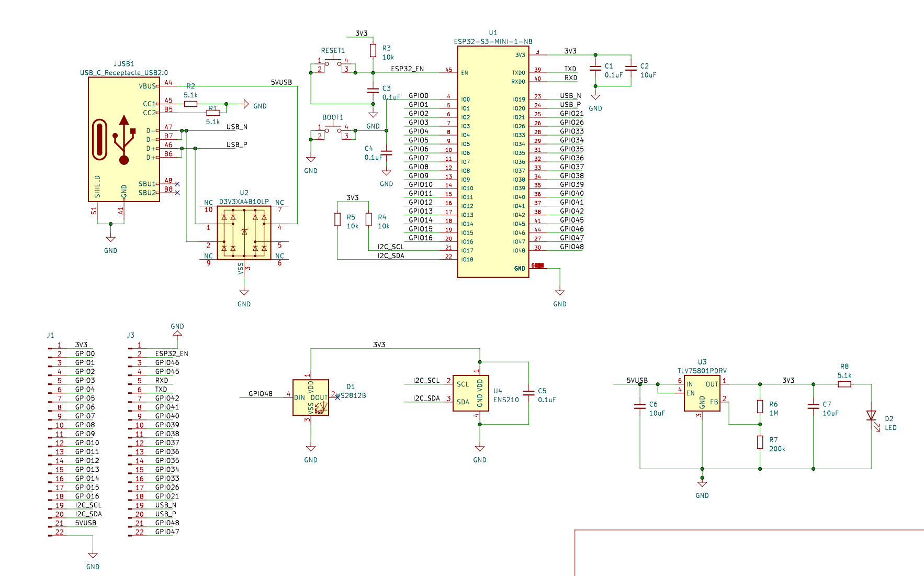The height and width of the screenshot is (576, 924).
Task: Select output capacitor C7 symbol
Action: tap(813, 406)
